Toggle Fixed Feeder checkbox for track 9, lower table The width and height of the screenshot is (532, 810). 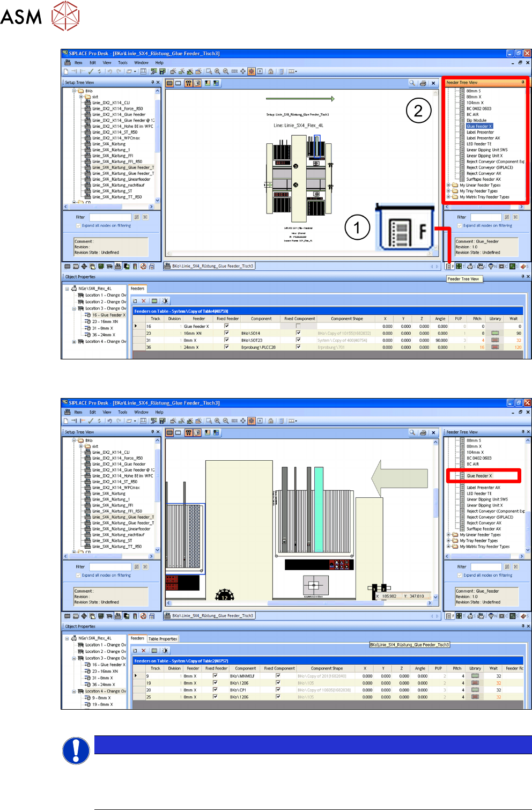[x=215, y=676]
